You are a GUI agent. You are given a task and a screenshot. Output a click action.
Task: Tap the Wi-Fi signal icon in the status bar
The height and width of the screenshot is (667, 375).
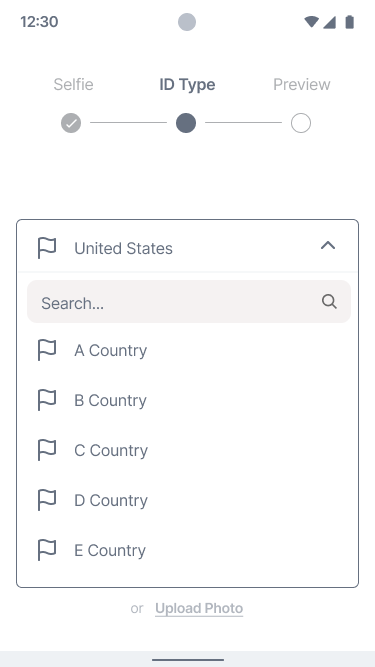(x=312, y=22)
